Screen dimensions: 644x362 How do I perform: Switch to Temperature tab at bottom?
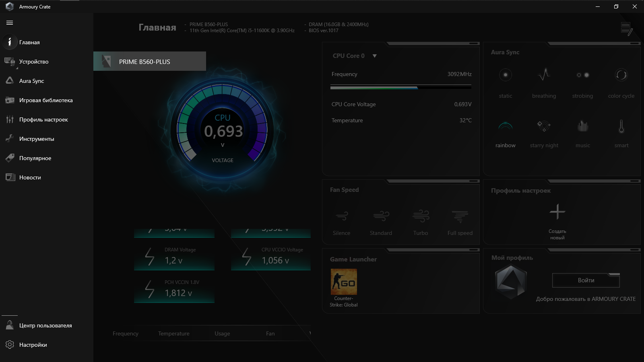174,333
